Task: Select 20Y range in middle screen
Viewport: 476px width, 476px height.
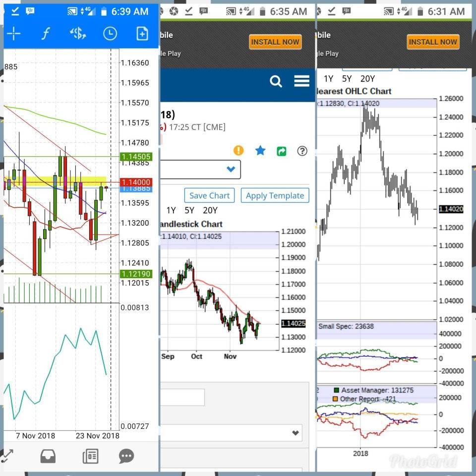Action: [x=210, y=210]
